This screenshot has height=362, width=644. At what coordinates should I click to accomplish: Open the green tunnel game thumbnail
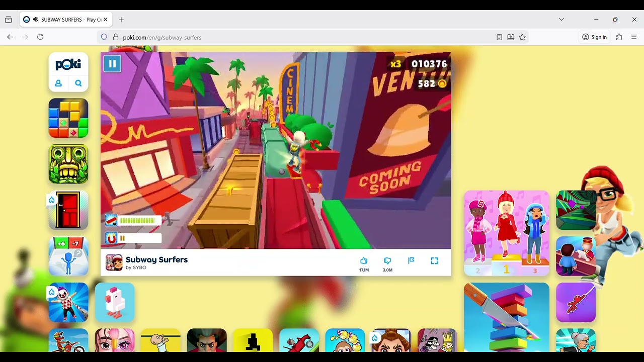(x=576, y=210)
